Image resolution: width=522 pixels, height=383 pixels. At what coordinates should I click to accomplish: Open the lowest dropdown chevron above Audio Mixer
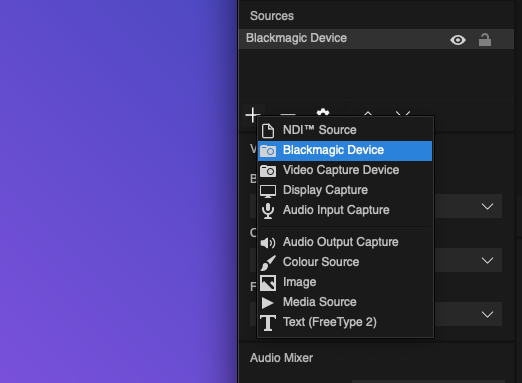point(487,314)
